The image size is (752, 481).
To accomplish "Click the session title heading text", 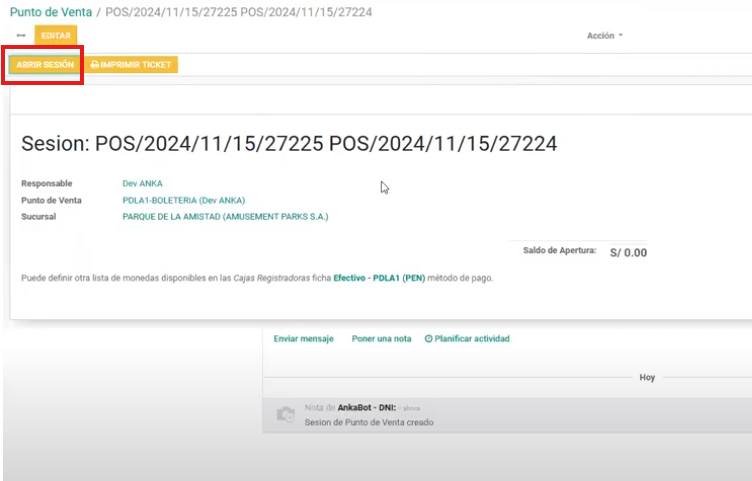I will (x=289, y=144).
